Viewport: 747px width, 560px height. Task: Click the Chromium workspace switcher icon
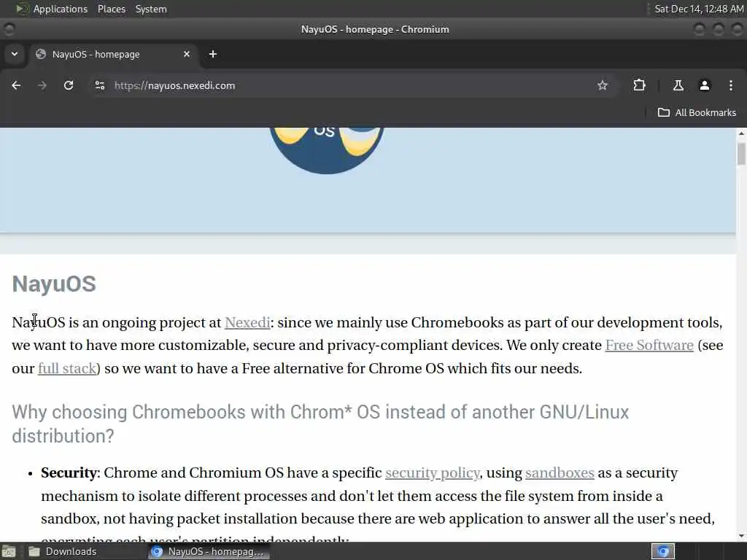[663, 551]
